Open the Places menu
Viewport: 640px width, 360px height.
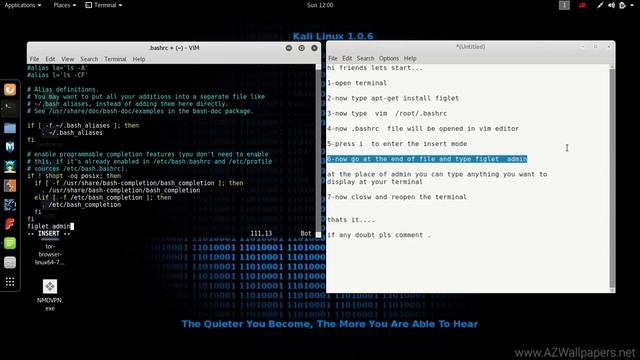coord(64,5)
